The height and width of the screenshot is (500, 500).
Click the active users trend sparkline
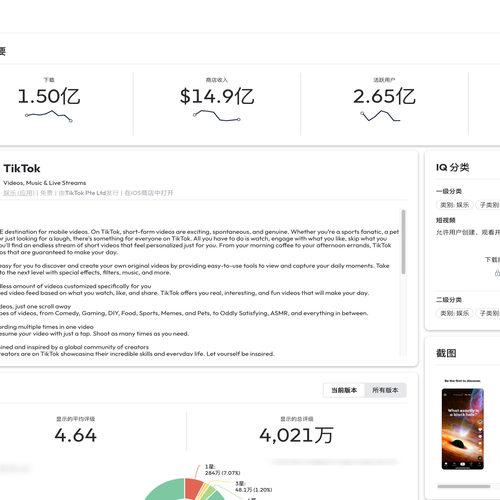380,116
